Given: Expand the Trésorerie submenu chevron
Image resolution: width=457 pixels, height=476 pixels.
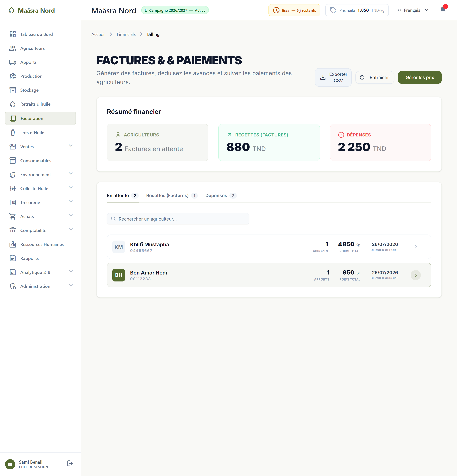Looking at the screenshot, I should pos(71,202).
